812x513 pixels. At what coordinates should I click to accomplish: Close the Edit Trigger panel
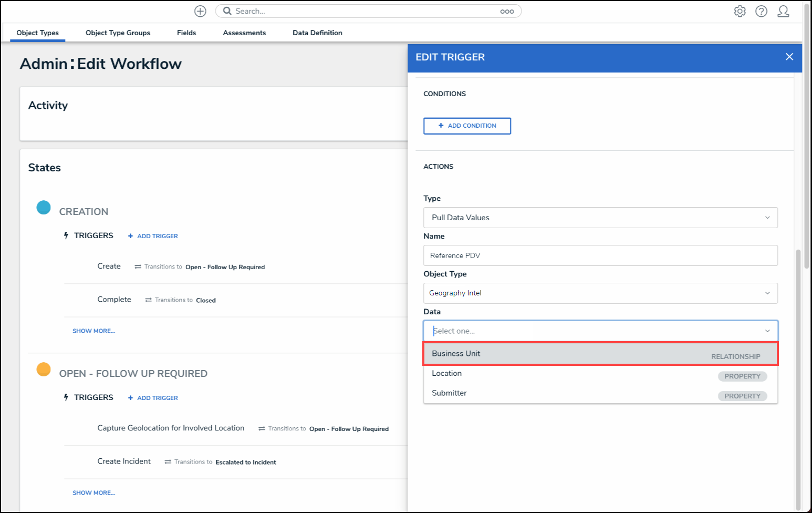789,57
